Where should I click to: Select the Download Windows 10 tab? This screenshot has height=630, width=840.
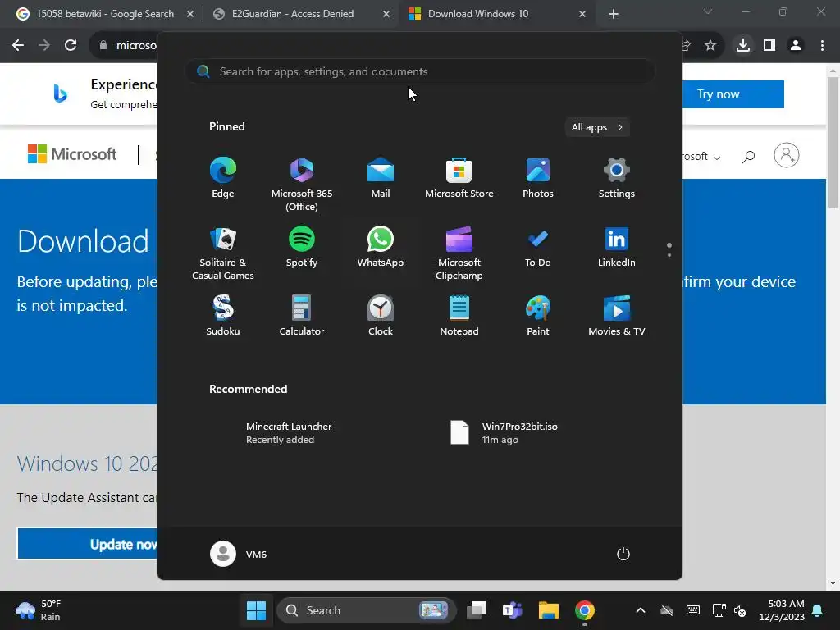tap(478, 14)
